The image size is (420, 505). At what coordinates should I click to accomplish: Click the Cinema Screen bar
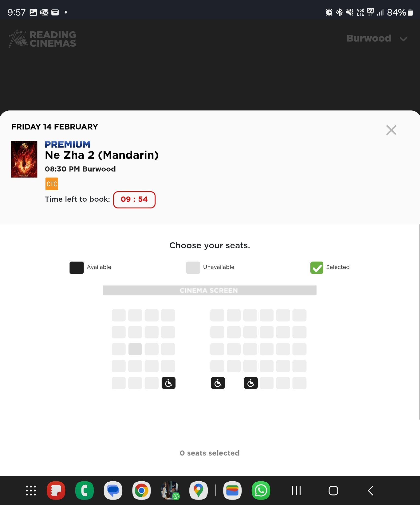[x=209, y=290]
